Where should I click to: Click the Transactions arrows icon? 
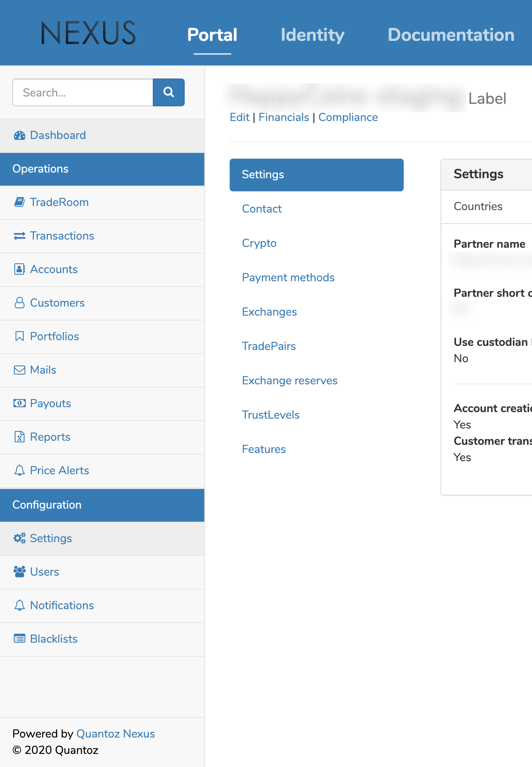coord(19,236)
